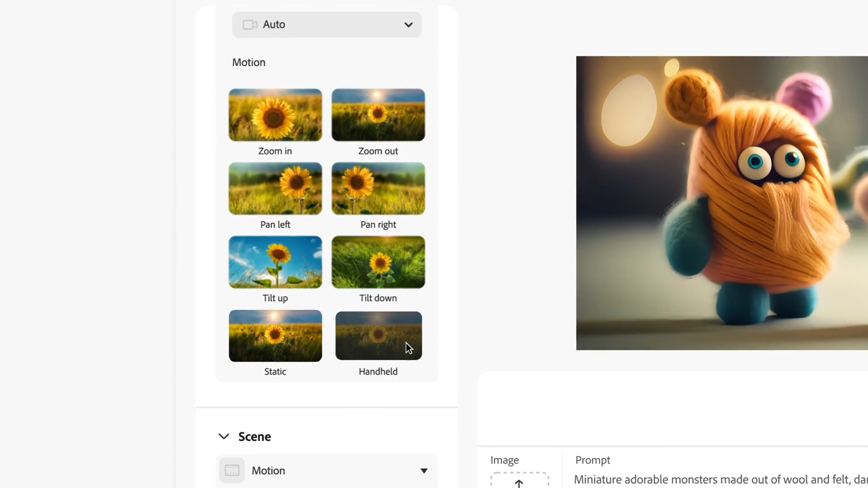868x488 pixels.
Task: Click the Scene Motion dropdown triangle
Action: (424, 471)
